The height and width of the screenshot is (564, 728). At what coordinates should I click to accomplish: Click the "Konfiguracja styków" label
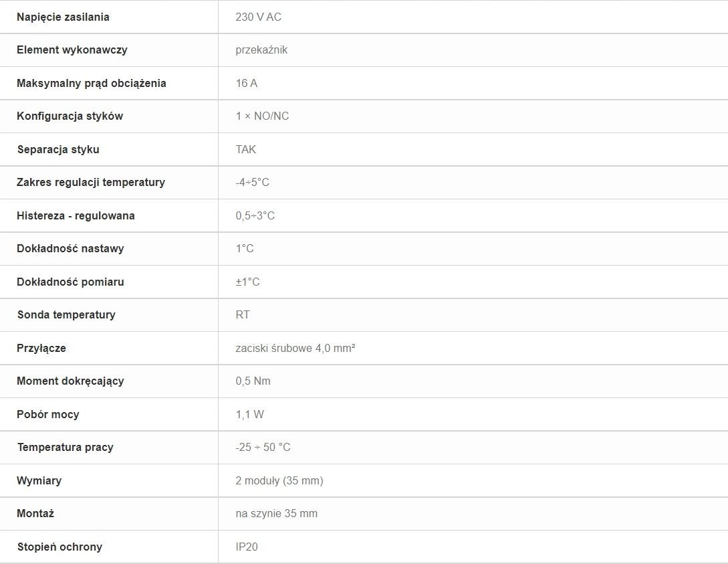(x=70, y=116)
